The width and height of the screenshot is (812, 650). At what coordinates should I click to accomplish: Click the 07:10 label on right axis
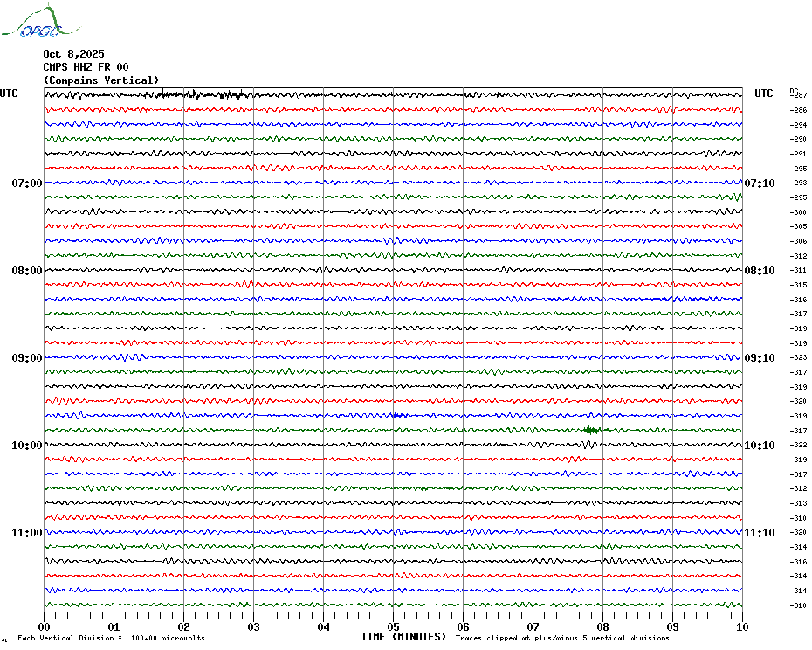click(x=759, y=183)
